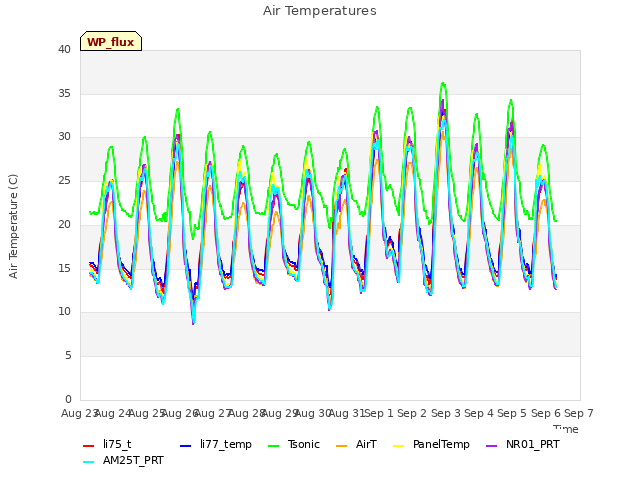Click the Air Temperature (C) axis label

[13, 226]
